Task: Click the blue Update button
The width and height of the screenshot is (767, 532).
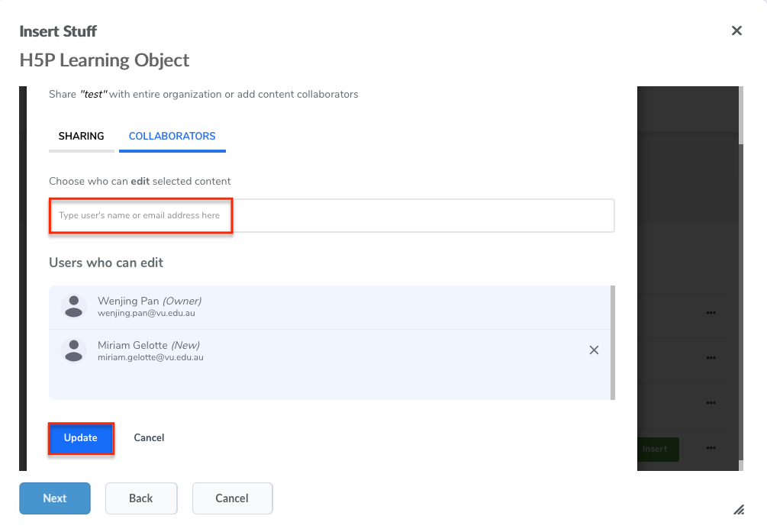Action: [x=81, y=438]
